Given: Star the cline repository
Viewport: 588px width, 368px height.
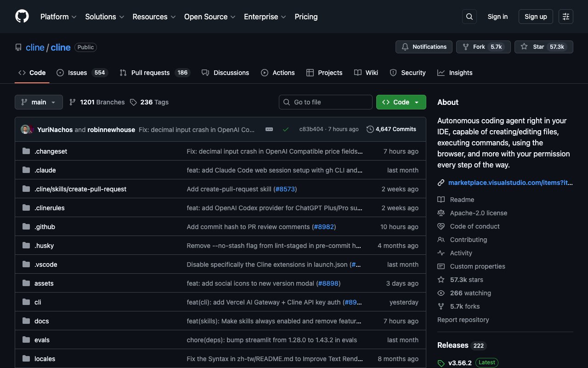Looking at the screenshot, I should point(538,46).
